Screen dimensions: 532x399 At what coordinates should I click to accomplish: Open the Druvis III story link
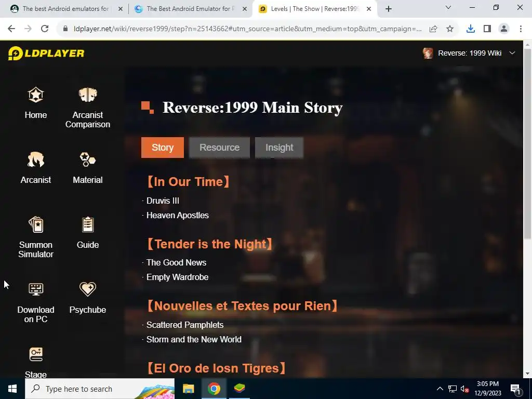tap(163, 201)
